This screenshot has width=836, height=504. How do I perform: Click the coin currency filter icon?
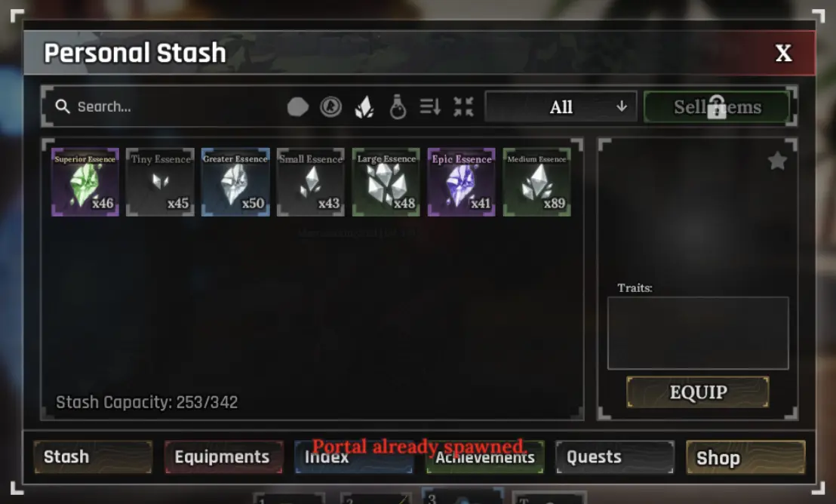click(330, 106)
